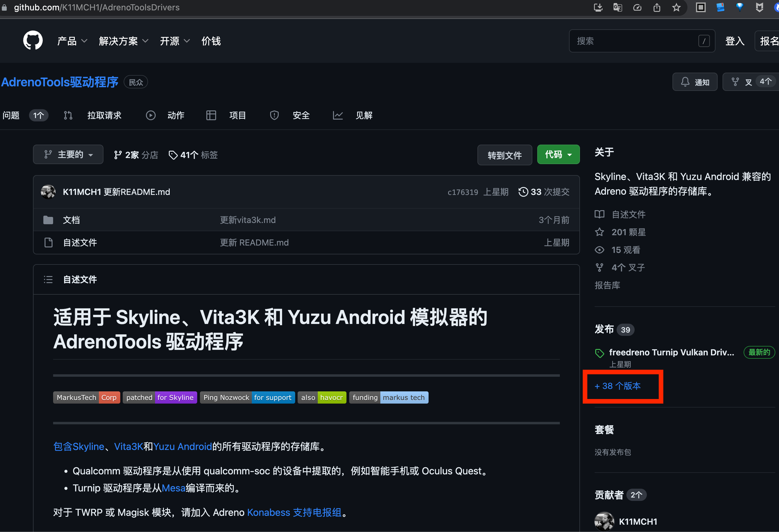This screenshot has width=779, height=532.
Task: Open K11MCH1 avatar next to commit
Action: pyautogui.click(x=48, y=192)
